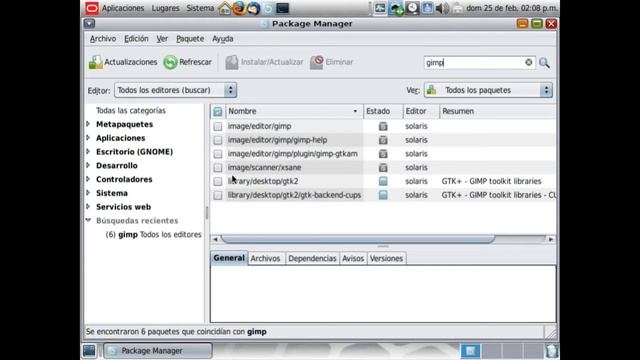Image resolution: width=640 pixels, height=360 pixels.
Task: Open the Edición menu
Action: [x=136, y=39]
